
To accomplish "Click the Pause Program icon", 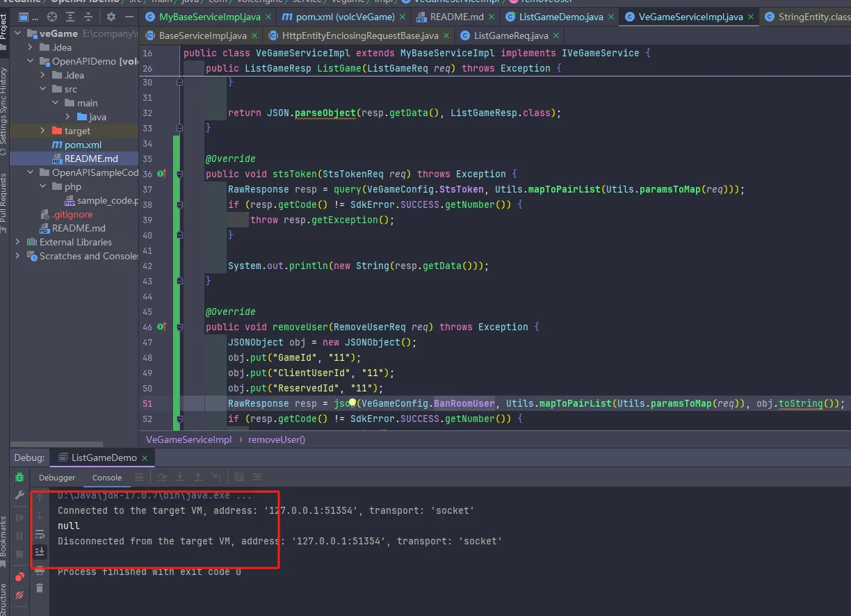I will [19, 536].
